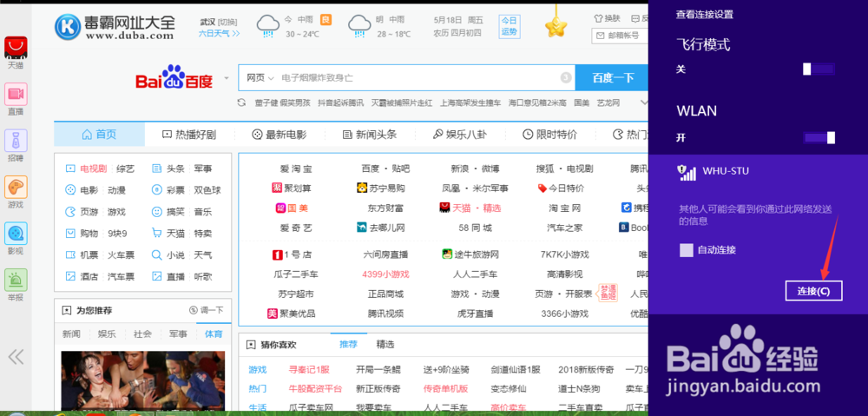Open the 爱淘宝 site link

click(296, 169)
